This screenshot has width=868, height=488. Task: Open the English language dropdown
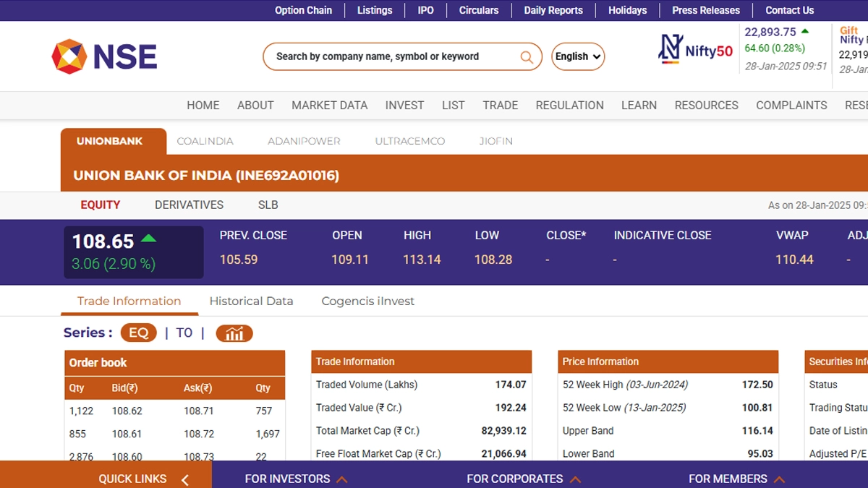[577, 56]
